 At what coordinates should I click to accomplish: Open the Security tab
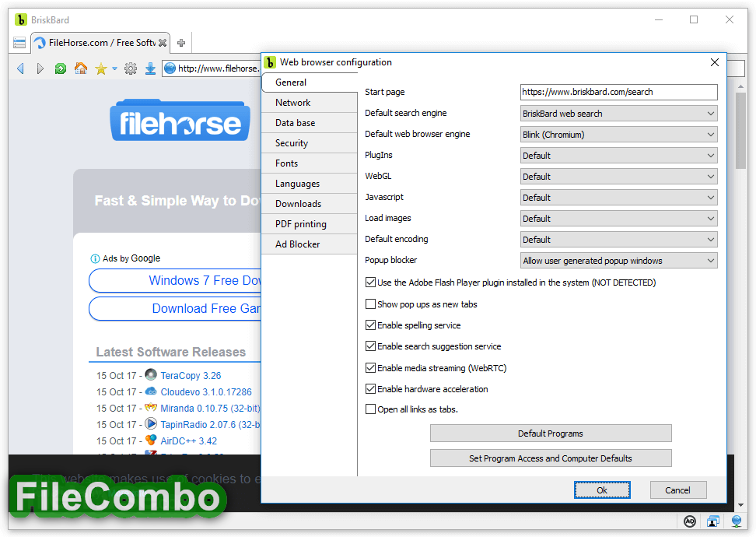pos(310,143)
